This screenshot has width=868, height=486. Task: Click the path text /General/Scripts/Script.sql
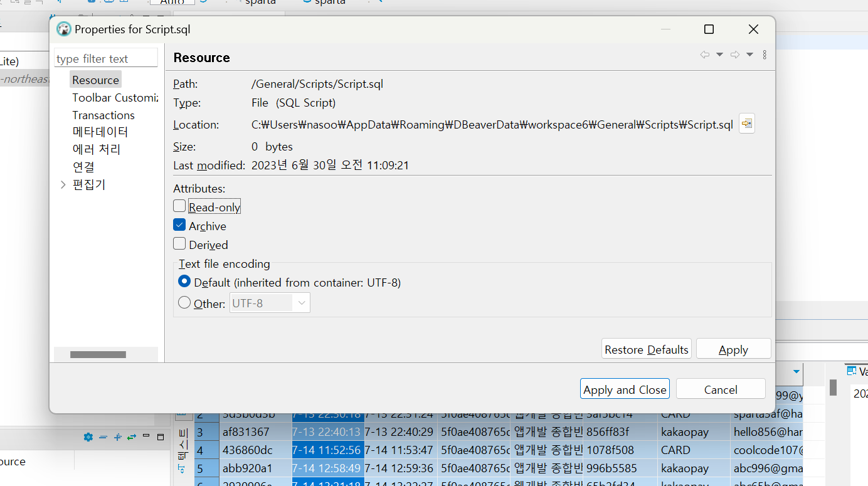pyautogui.click(x=317, y=83)
